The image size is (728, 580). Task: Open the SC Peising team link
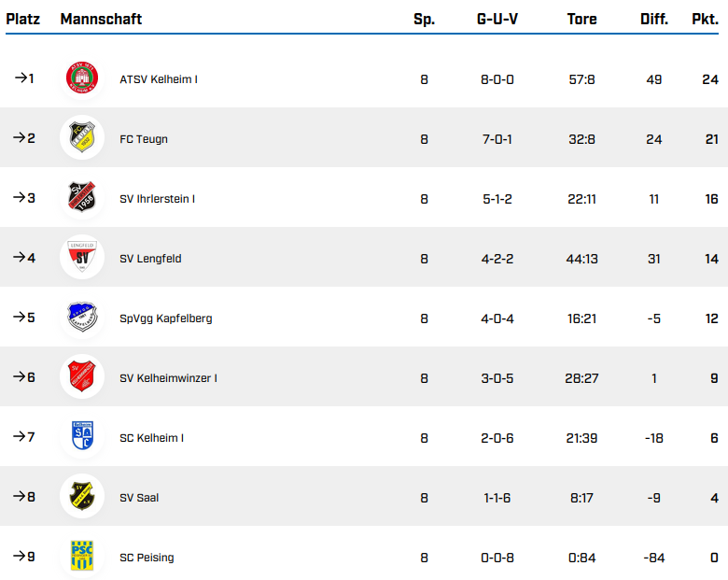coord(147,558)
